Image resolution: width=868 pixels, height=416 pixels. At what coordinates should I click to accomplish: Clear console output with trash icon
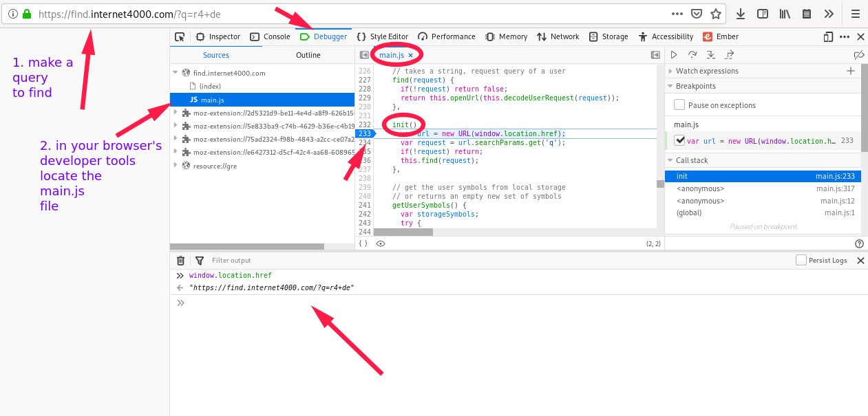[x=180, y=261]
